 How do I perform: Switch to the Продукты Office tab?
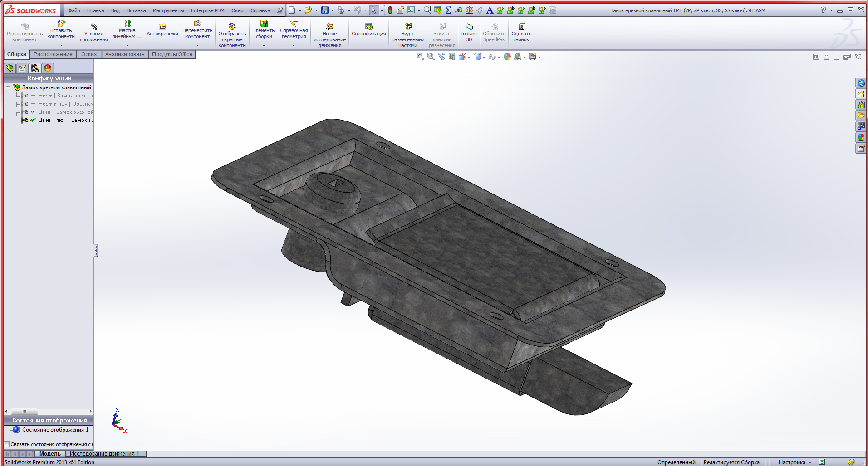pyautogui.click(x=172, y=54)
